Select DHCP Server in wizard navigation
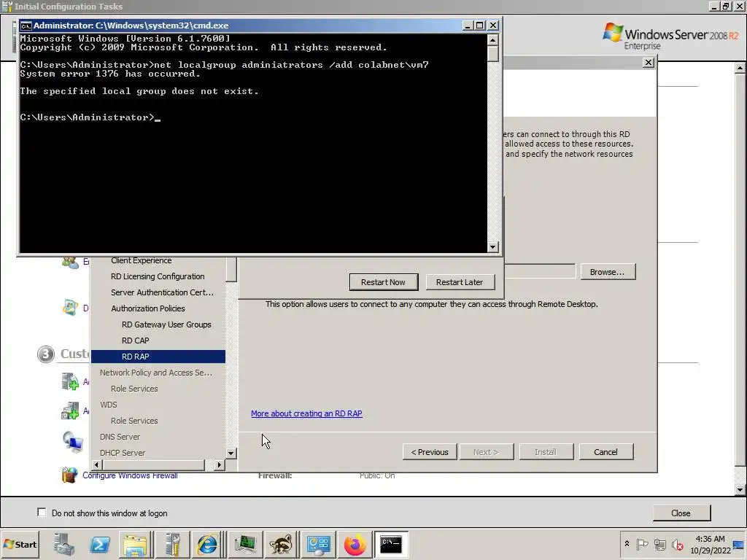747x560 pixels. tap(123, 453)
